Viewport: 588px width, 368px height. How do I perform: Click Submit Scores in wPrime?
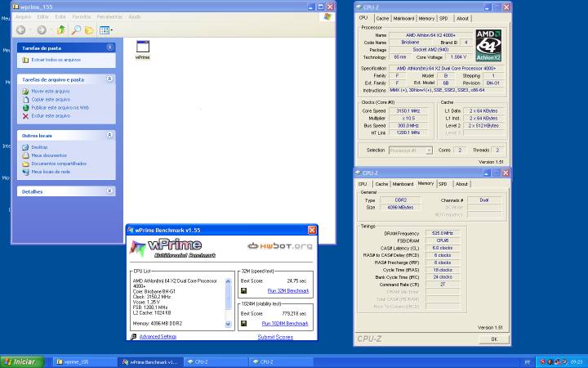[275, 337]
